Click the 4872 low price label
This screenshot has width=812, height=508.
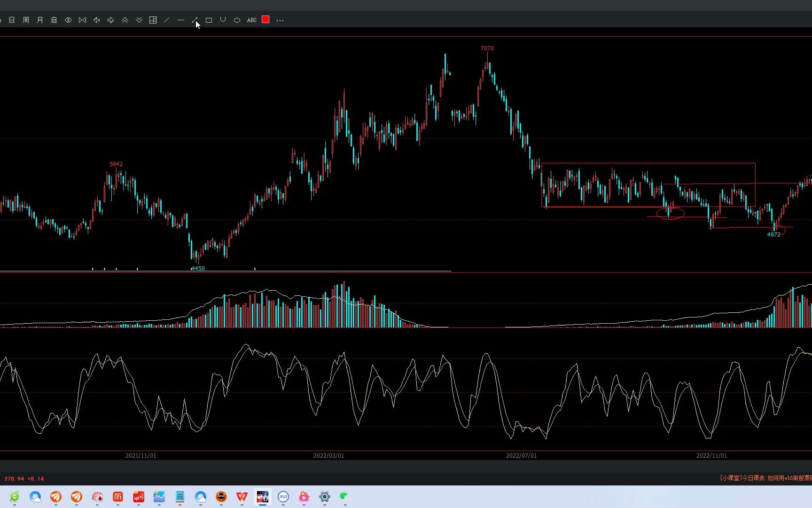pyautogui.click(x=773, y=235)
